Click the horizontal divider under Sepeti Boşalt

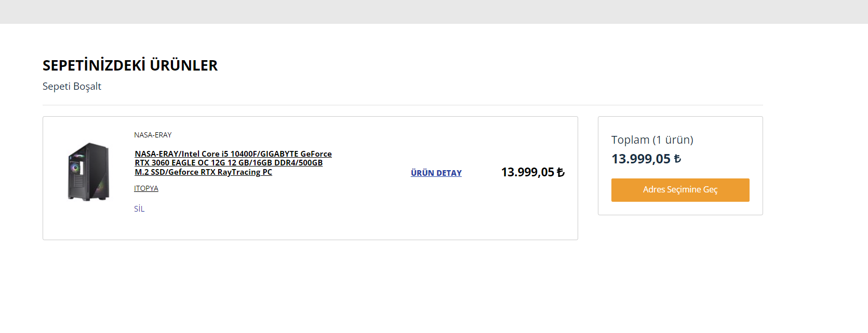click(x=403, y=105)
